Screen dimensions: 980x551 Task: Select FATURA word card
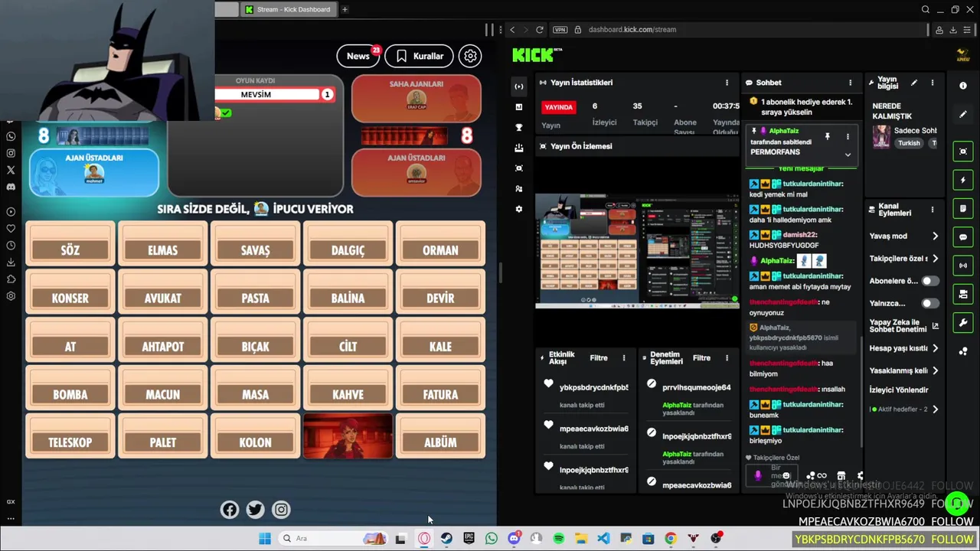(x=440, y=390)
